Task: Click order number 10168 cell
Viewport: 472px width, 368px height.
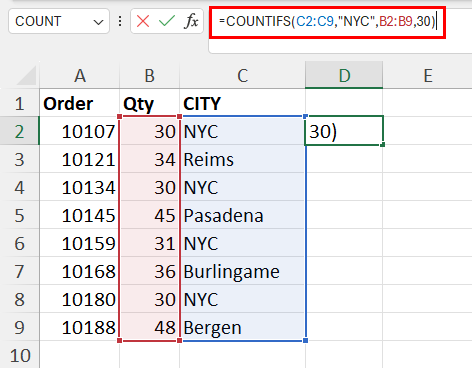Action: pyautogui.click(x=80, y=271)
